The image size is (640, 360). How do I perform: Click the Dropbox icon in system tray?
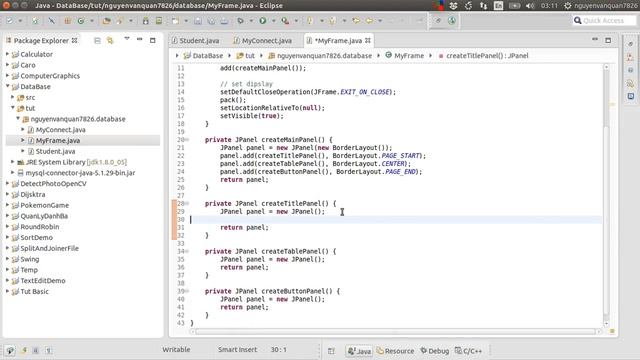[453, 6]
